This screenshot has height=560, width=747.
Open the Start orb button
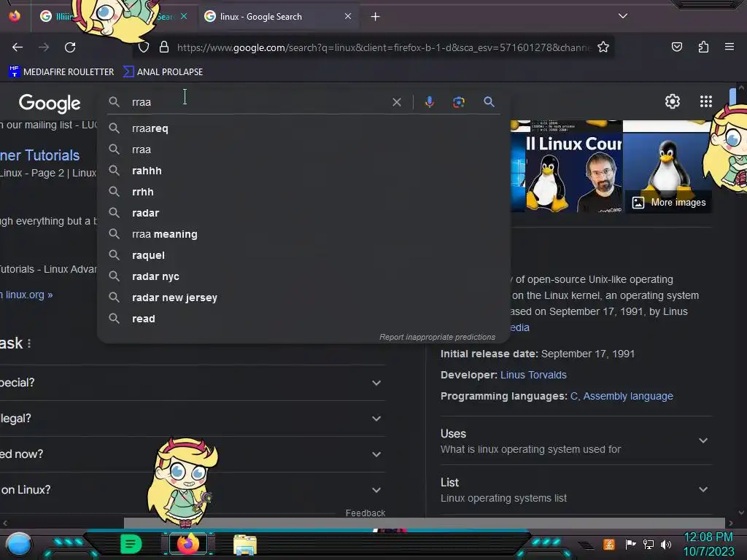click(19, 544)
